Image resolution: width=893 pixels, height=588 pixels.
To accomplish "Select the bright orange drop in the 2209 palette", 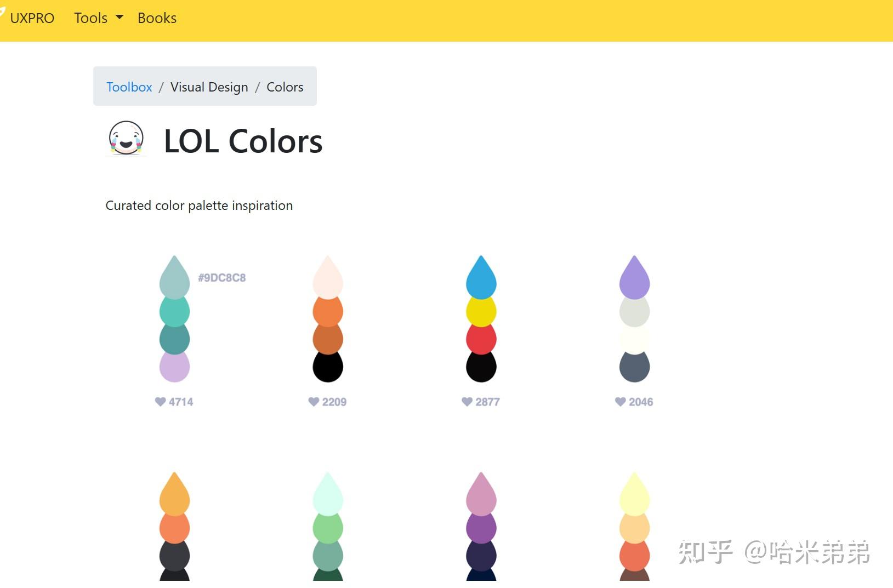I will pos(328,312).
